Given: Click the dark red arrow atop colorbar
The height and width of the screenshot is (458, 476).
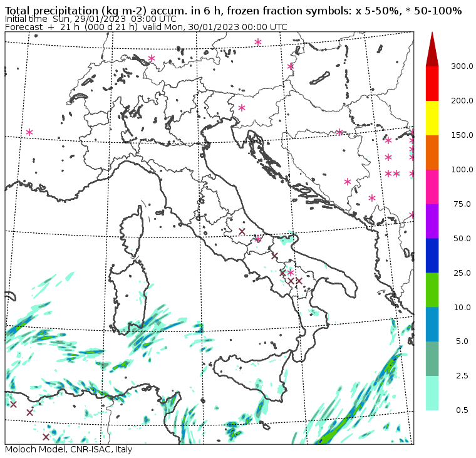Looking at the screenshot, I should [432, 49].
